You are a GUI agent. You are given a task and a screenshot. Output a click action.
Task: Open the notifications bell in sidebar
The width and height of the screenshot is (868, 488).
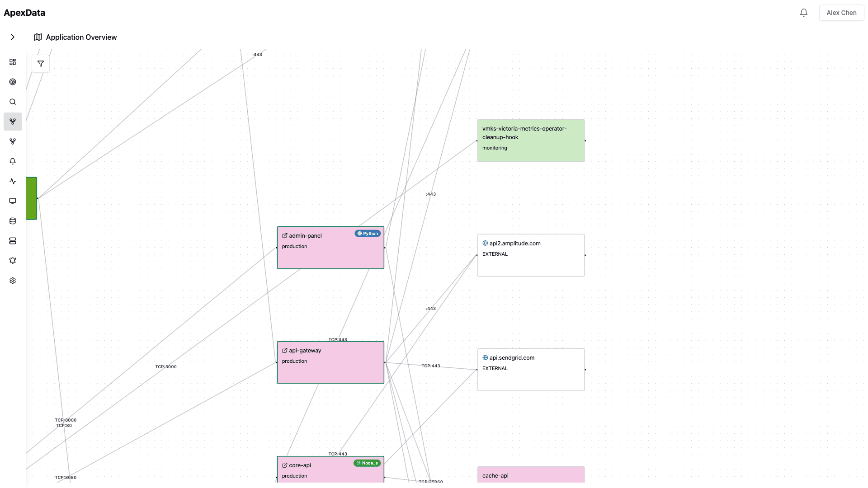13,161
